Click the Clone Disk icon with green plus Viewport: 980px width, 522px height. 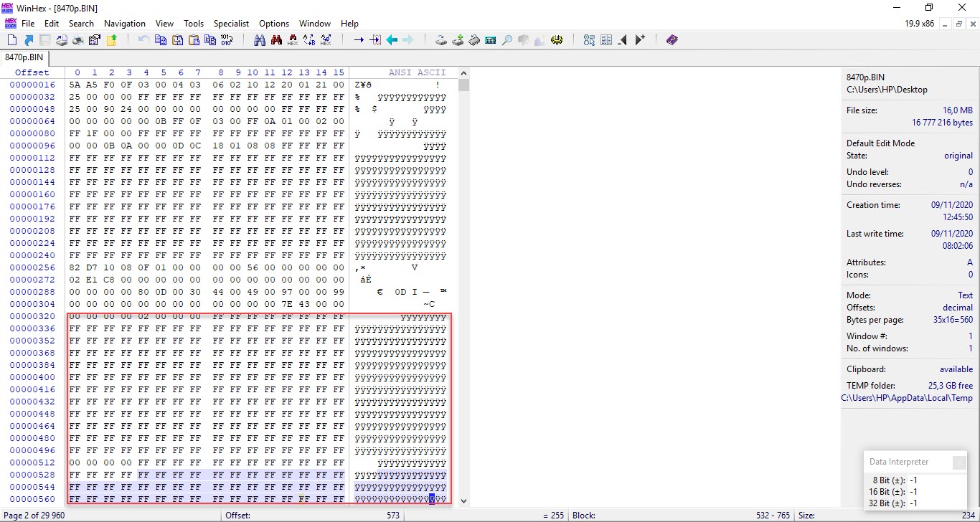tap(458, 40)
